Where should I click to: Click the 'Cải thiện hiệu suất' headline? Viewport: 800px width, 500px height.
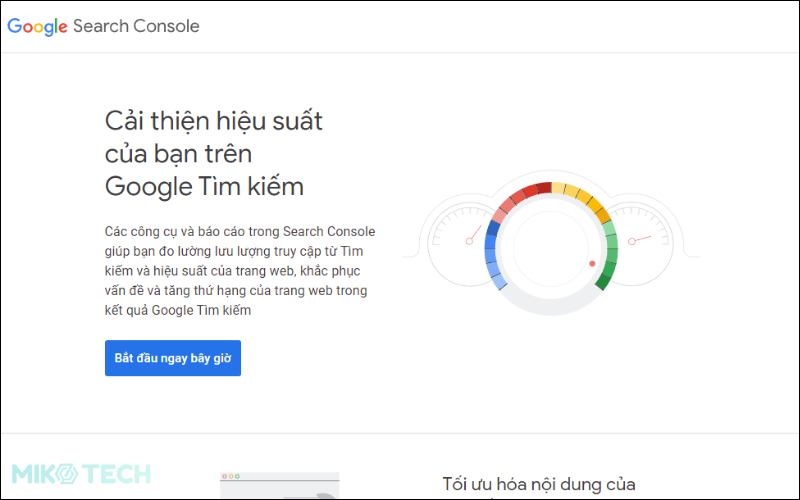point(214,154)
